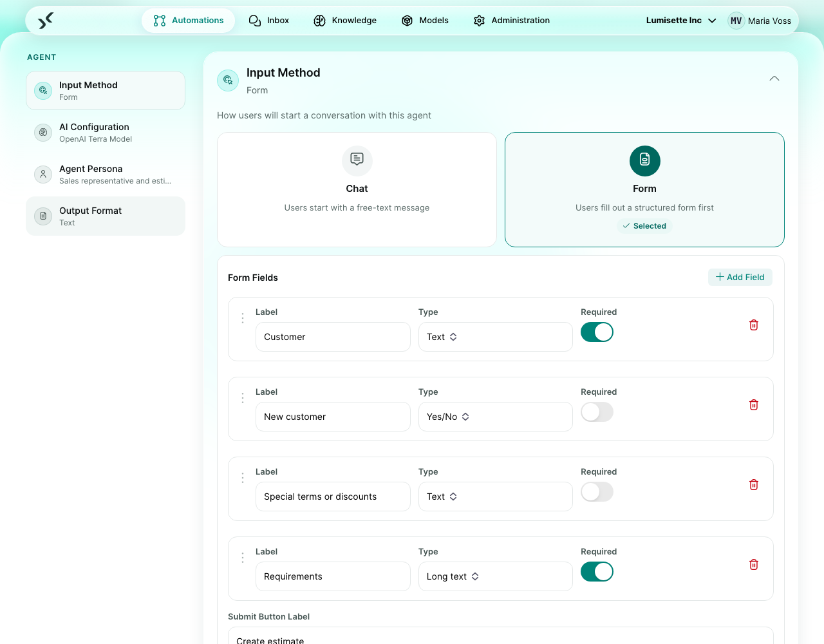824x644 pixels.
Task: Open Type dropdown for Special terms field
Action: 496,497
